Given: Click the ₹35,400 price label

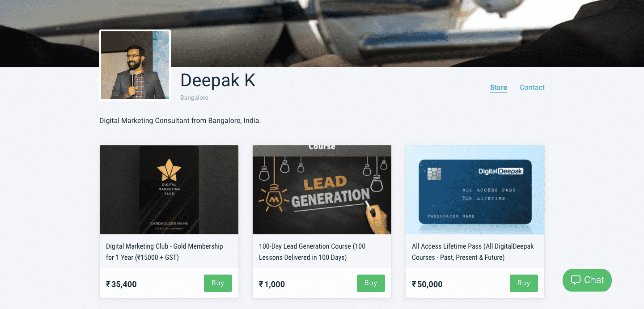Looking at the screenshot, I should pos(121,284).
